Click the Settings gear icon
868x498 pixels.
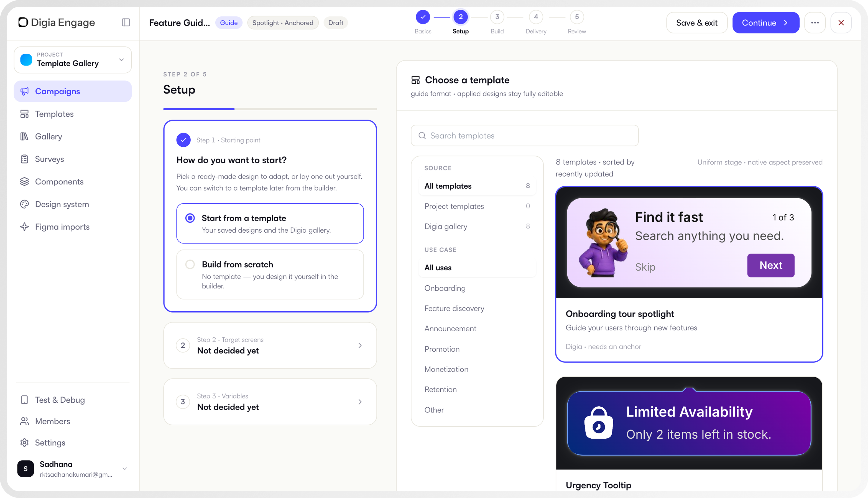tap(25, 443)
